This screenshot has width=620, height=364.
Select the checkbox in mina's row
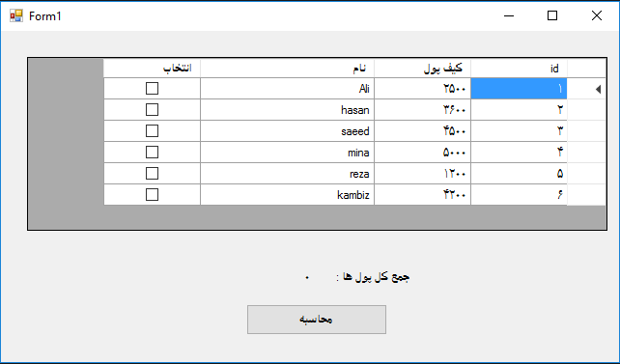tap(152, 153)
